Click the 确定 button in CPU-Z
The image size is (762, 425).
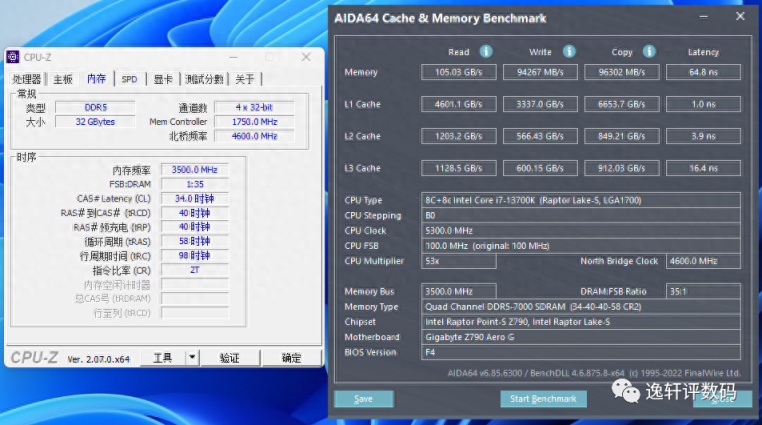(x=291, y=357)
